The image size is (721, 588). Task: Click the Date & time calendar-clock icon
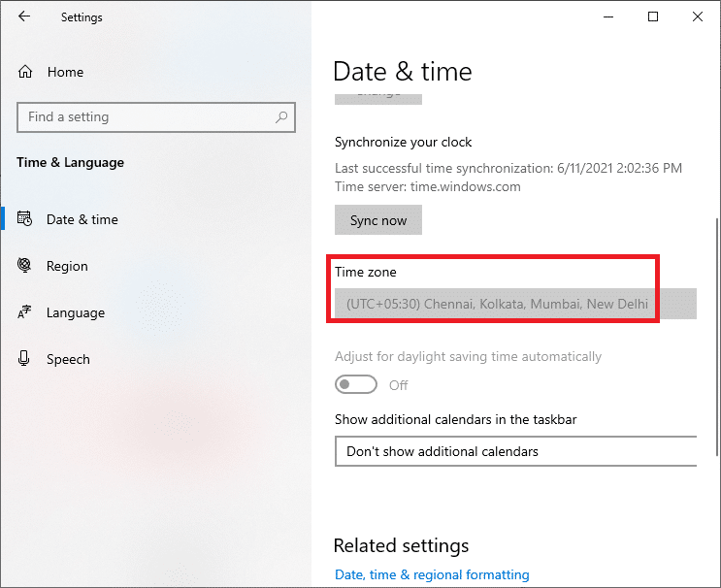24,218
